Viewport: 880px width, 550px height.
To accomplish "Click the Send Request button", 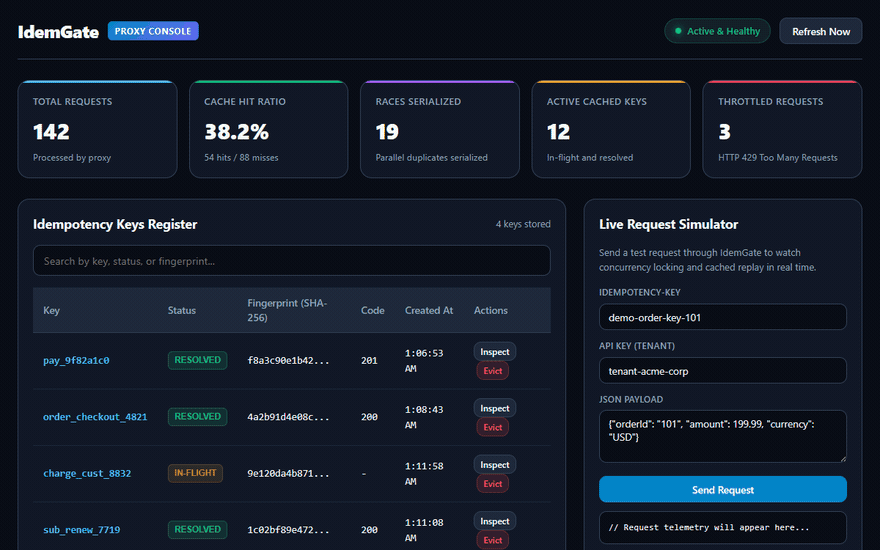I will pos(723,489).
